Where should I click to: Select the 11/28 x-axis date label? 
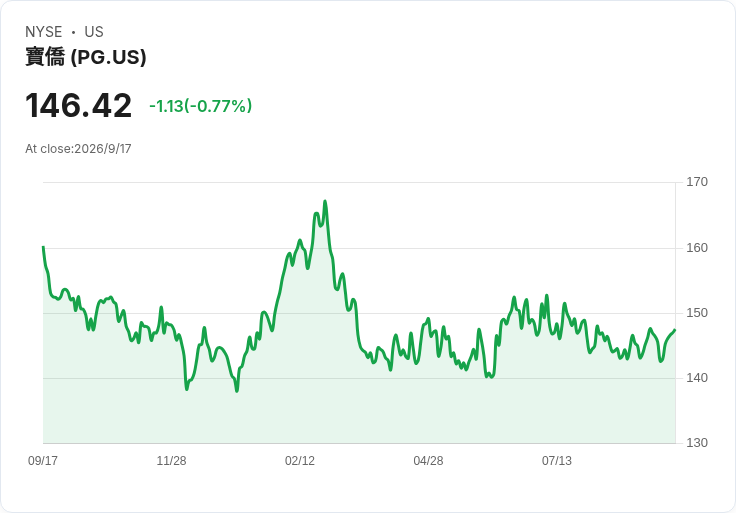(x=171, y=461)
